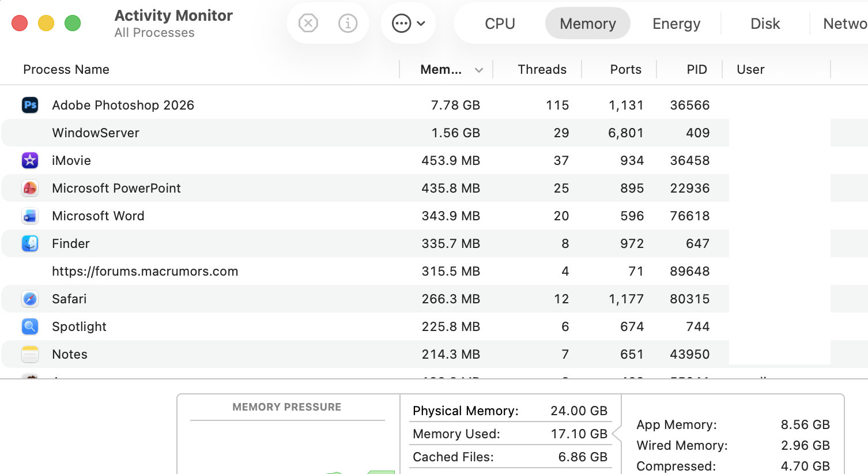Click the red close window button
This screenshot has width=868, height=474.
click(x=20, y=23)
